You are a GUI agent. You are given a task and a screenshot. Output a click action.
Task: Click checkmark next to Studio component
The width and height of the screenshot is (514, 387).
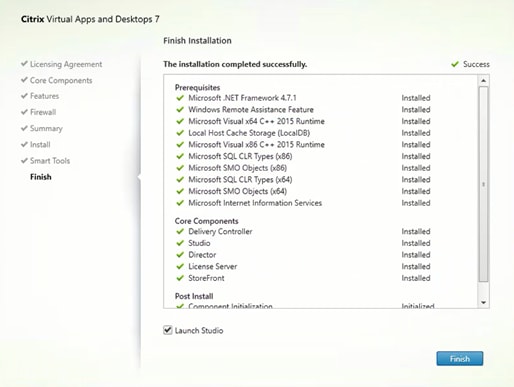180,243
